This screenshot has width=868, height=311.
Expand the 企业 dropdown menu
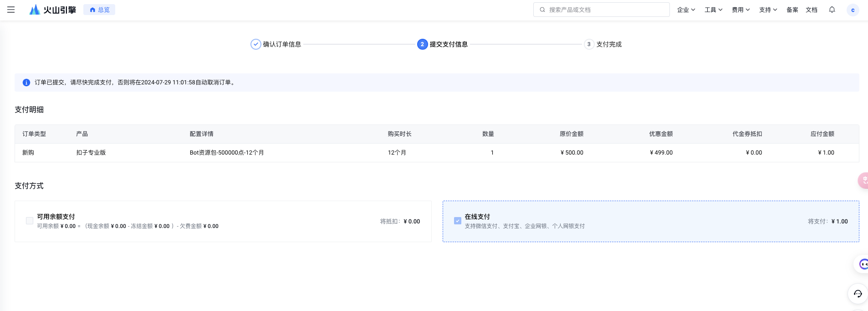coord(686,10)
